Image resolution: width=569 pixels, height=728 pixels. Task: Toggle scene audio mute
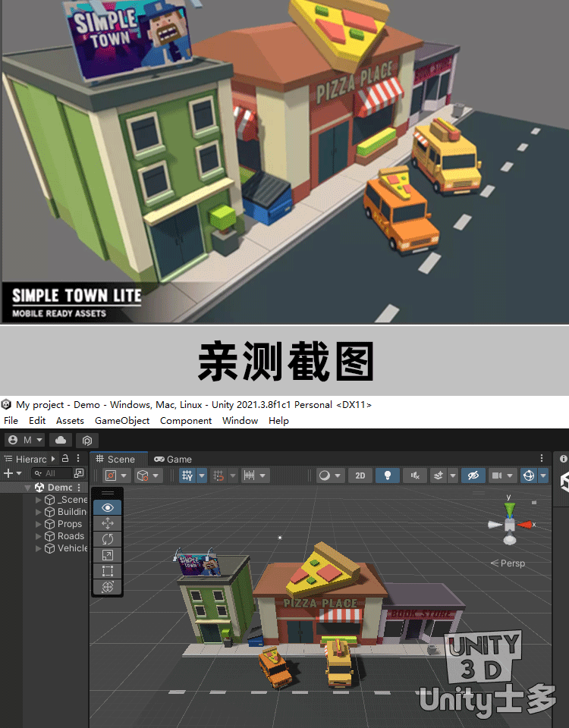click(414, 475)
